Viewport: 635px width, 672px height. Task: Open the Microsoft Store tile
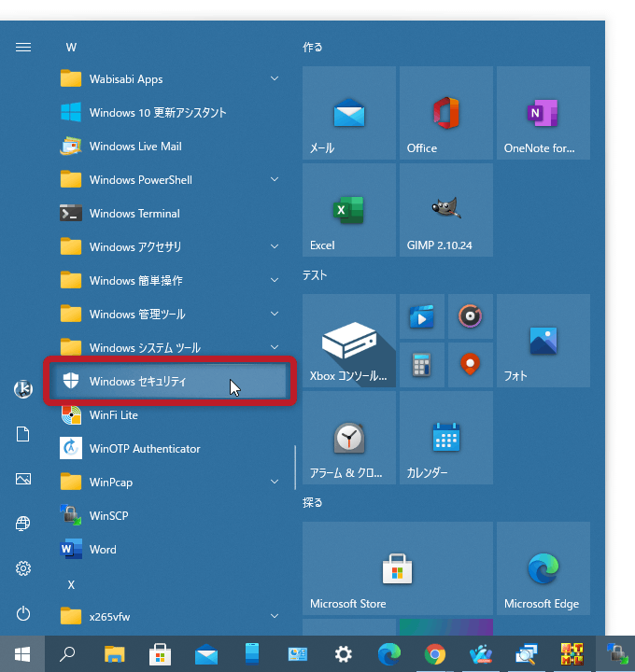point(398,568)
